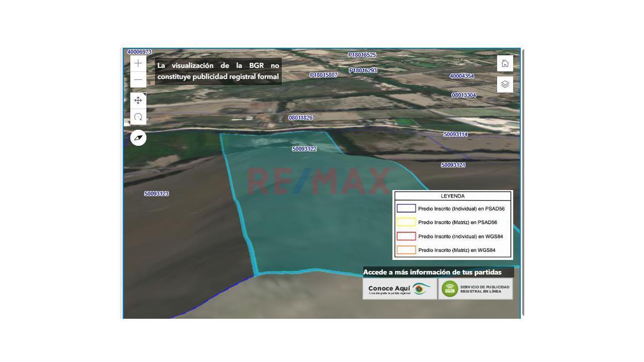644x362 pixels.
Task: Click the LEYENDA legend header
Action: [x=453, y=196]
